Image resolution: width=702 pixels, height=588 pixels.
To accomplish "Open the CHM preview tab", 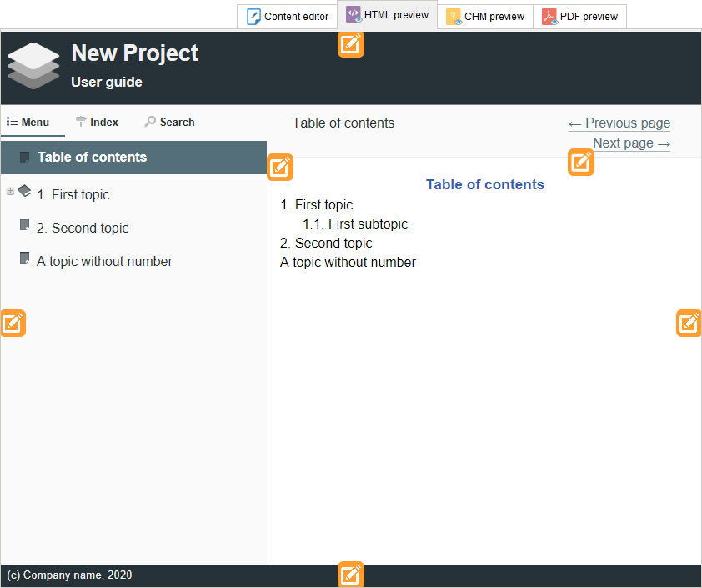I will tap(485, 17).
